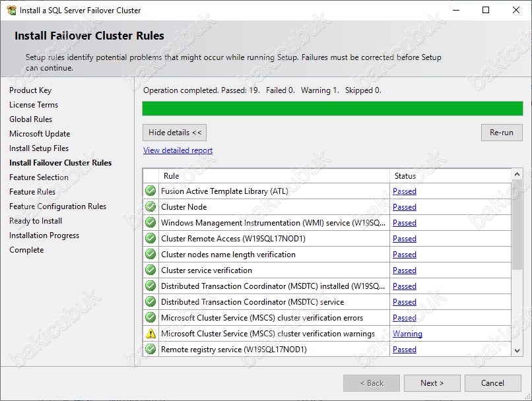Viewport: 532px width, 401px height.
Task: Open Passed status for Cluster Remote Access
Action: click(405, 239)
